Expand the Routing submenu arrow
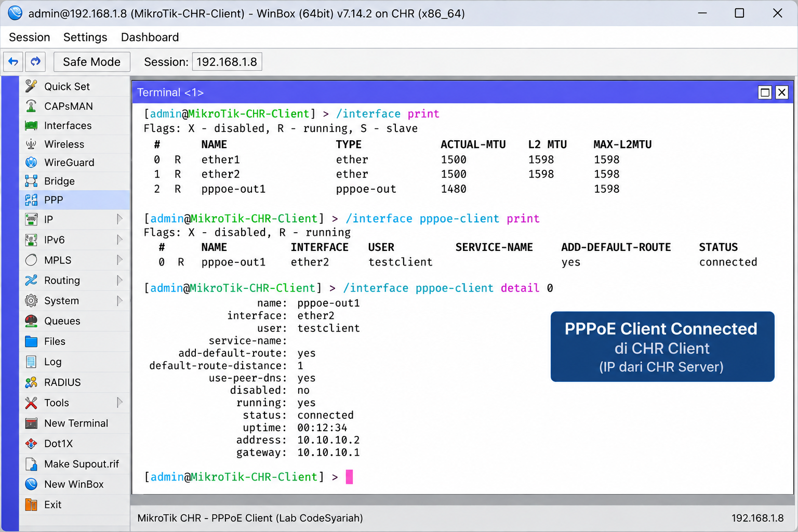Viewport: 798px width, 532px height. tap(119, 280)
